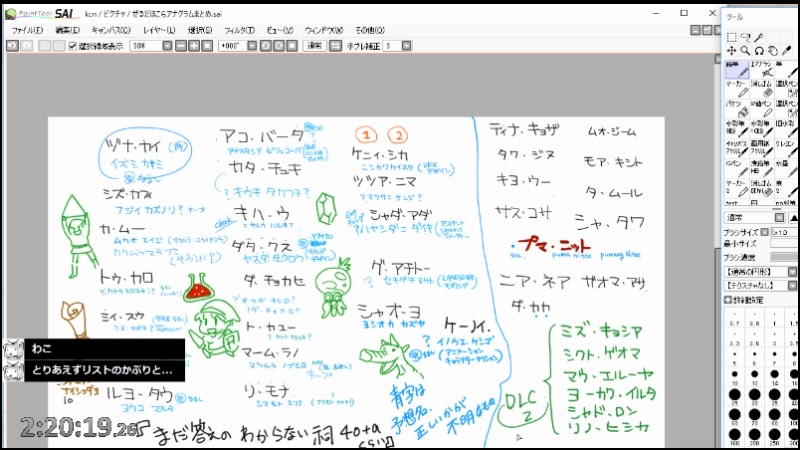The image size is (800, 450).
Task: Select the 2値ペン binary pen tool
Action: [762, 109]
